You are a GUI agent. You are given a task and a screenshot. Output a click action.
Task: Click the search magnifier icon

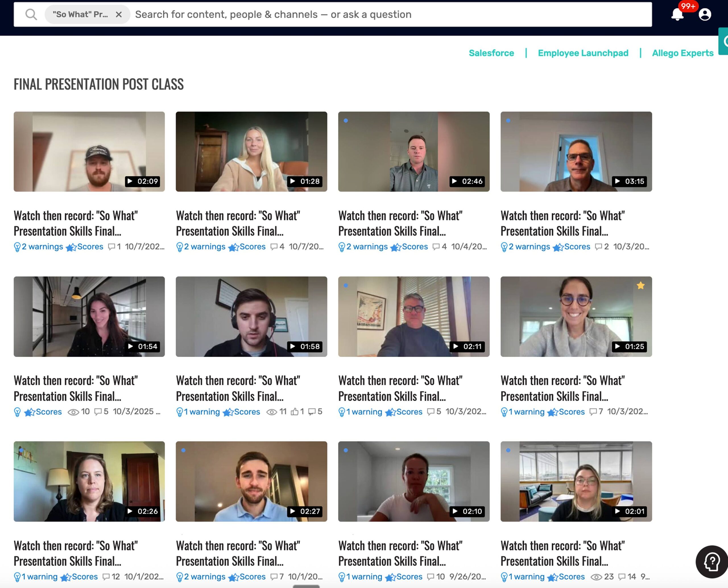coord(31,15)
